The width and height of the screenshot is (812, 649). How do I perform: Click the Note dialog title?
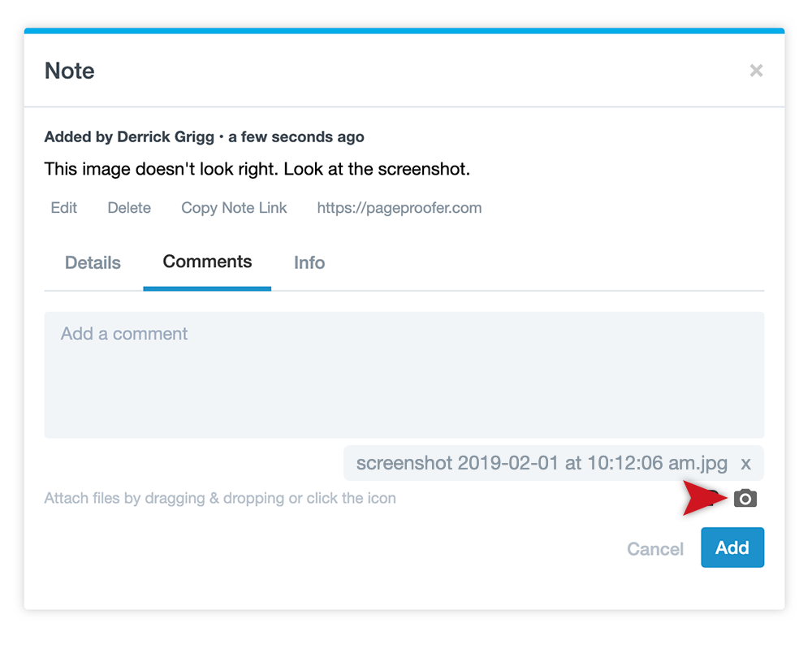(x=70, y=71)
